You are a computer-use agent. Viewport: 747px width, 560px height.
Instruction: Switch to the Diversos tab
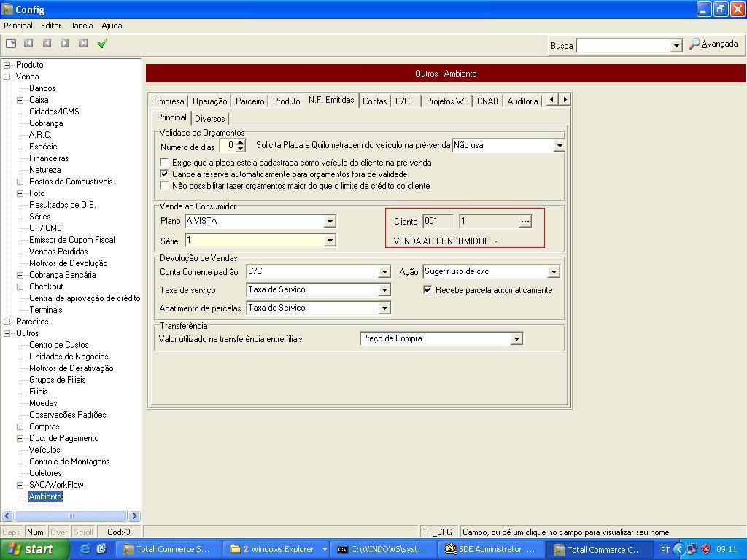211,117
